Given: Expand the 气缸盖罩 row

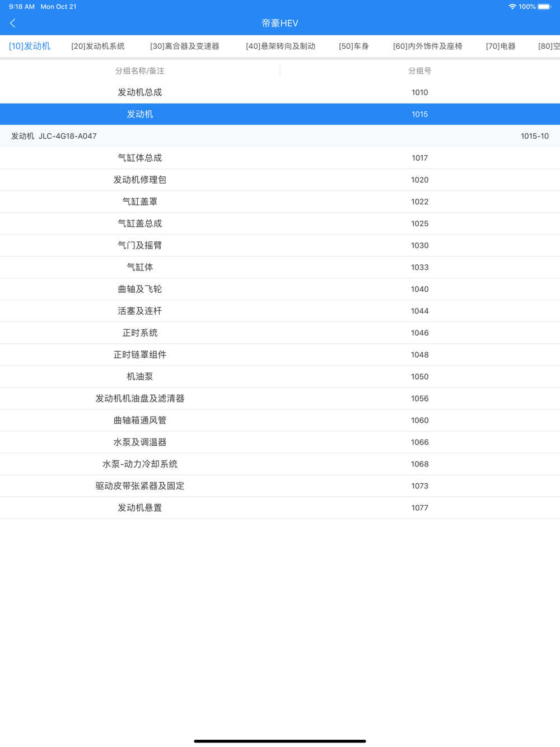Looking at the screenshot, I should tap(280, 202).
